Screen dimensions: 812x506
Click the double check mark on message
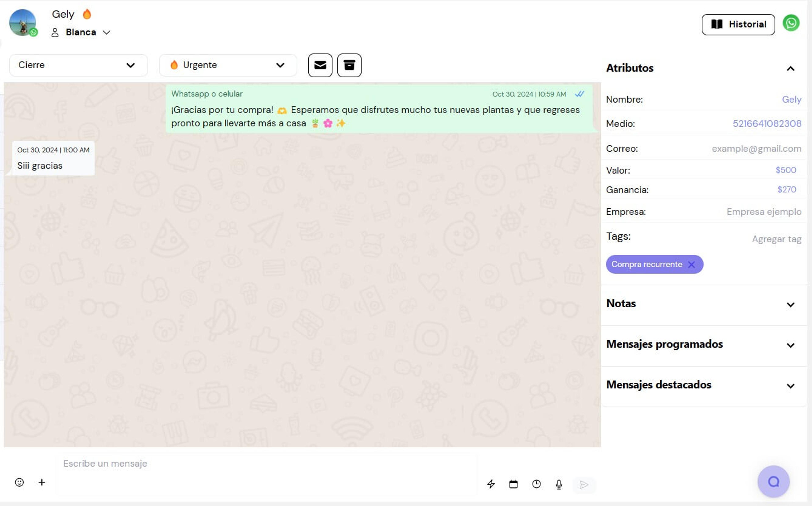tap(580, 94)
